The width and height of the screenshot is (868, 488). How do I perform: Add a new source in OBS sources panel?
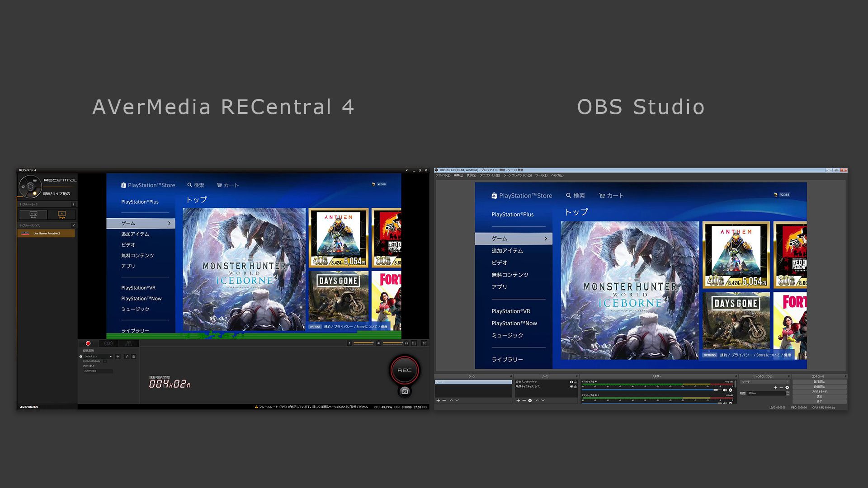pos(518,400)
